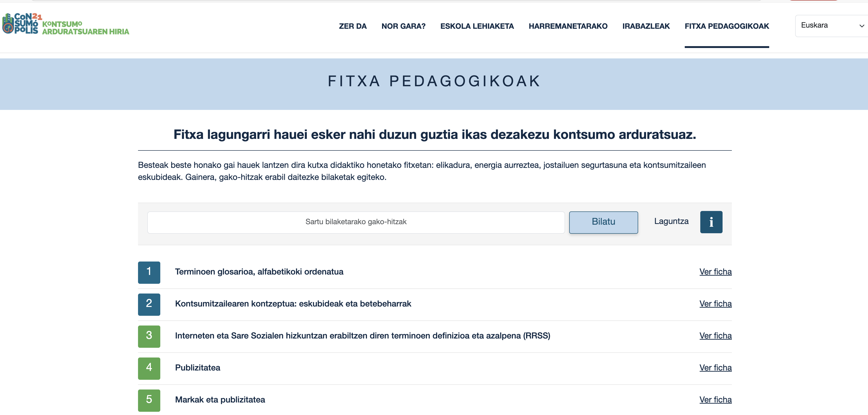Image resolution: width=868 pixels, height=415 pixels.
Task: Go to IRABAZLEAK winners section
Action: click(646, 26)
